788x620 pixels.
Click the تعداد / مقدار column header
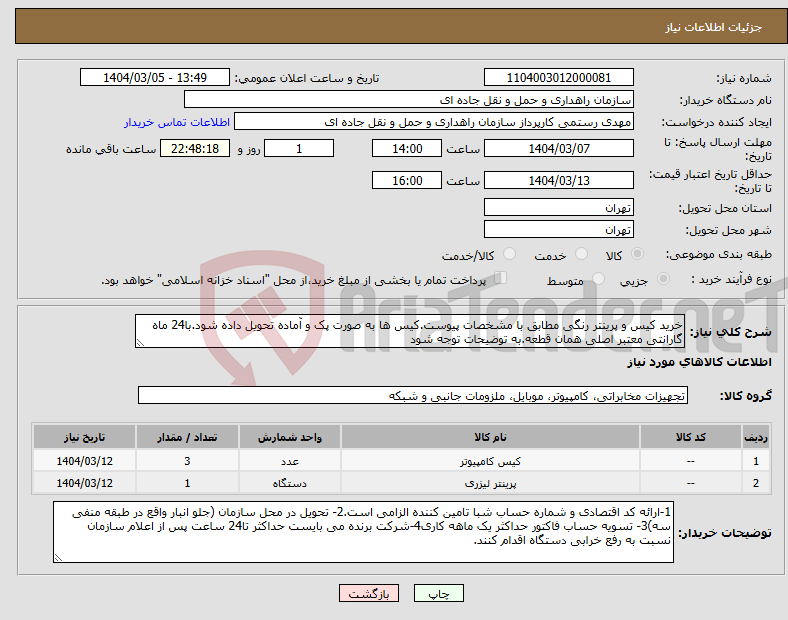187,437
